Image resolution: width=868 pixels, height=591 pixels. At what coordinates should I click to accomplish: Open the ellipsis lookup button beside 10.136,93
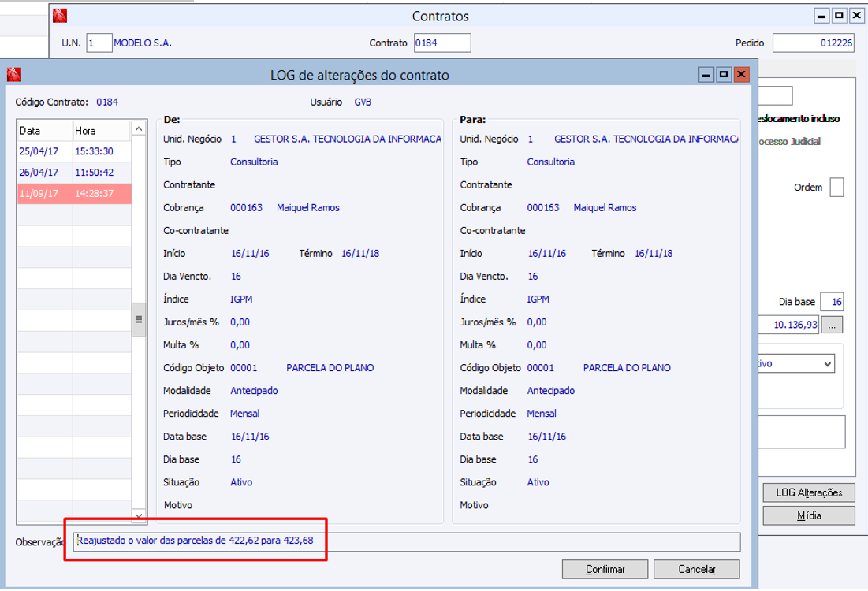833,324
